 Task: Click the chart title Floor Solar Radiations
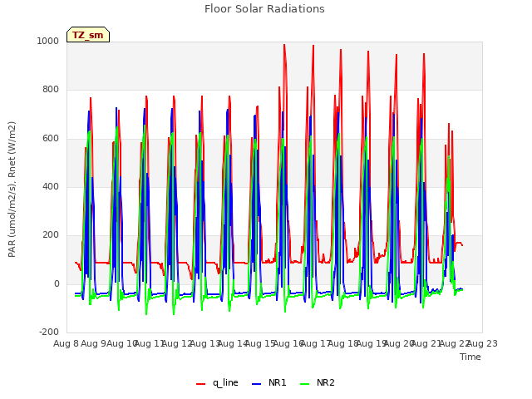pos(264,9)
